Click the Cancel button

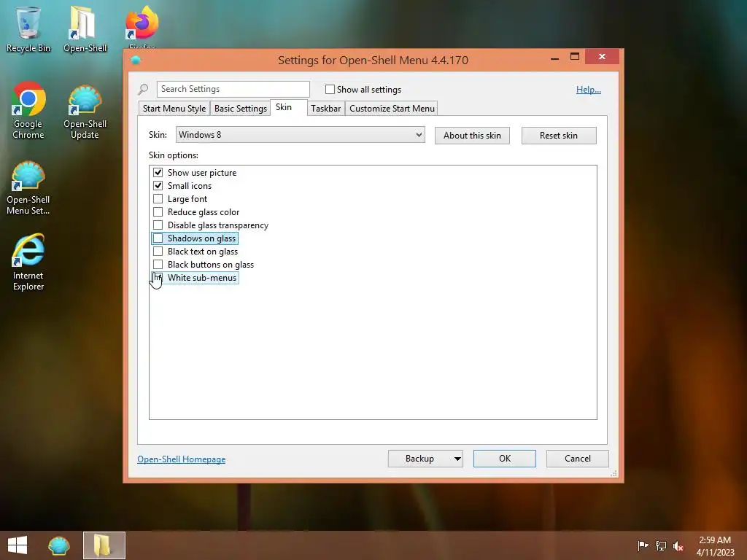tap(578, 459)
